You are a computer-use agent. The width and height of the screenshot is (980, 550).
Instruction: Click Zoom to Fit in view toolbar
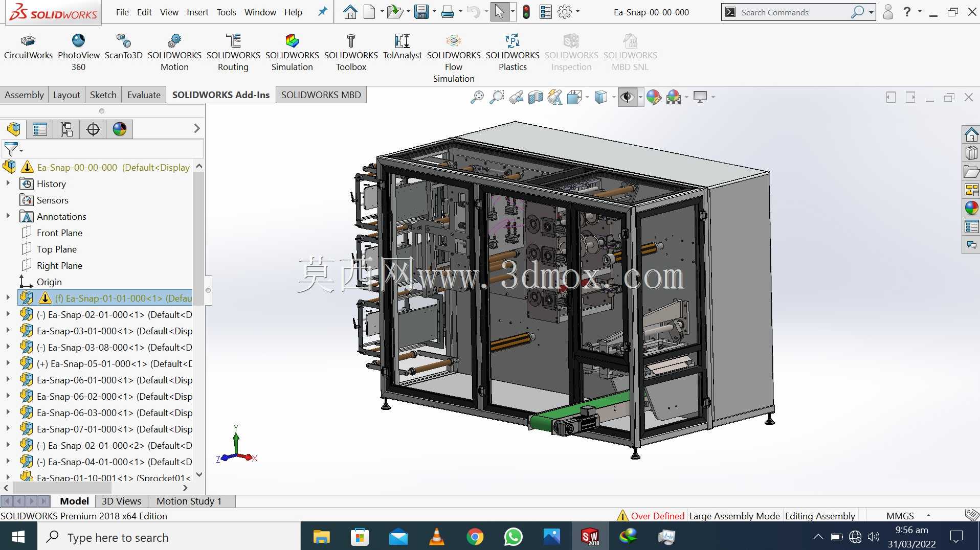[x=477, y=97]
